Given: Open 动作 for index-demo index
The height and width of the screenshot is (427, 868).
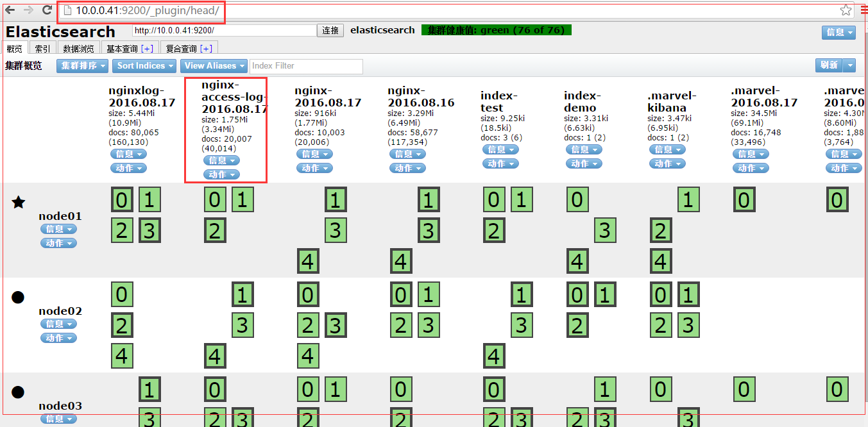Looking at the screenshot, I should point(584,163).
